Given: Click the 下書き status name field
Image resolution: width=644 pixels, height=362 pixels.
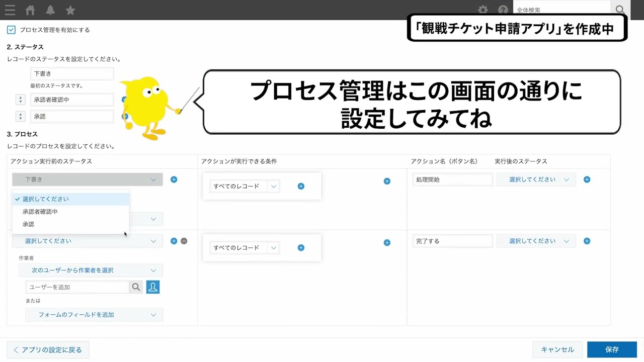Looking at the screenshot, I should point(72,73).
